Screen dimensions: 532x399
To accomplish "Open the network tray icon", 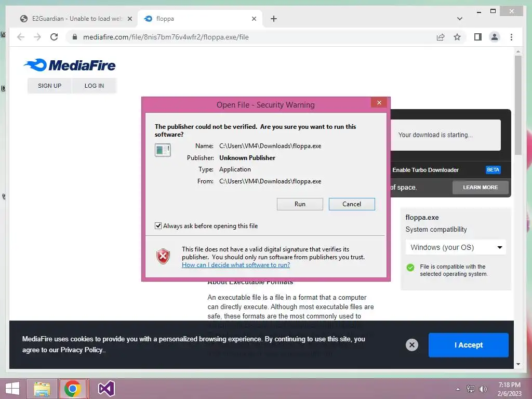I will tap(470, 389).
